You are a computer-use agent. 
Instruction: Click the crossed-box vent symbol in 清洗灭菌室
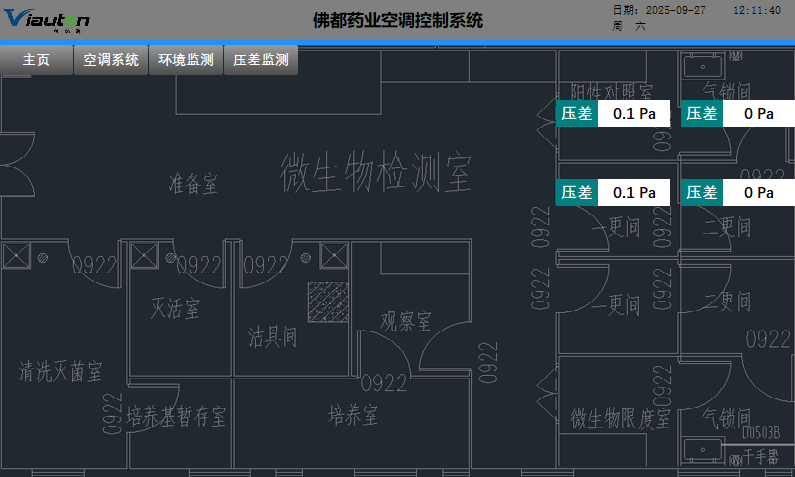tap(16, 255)
